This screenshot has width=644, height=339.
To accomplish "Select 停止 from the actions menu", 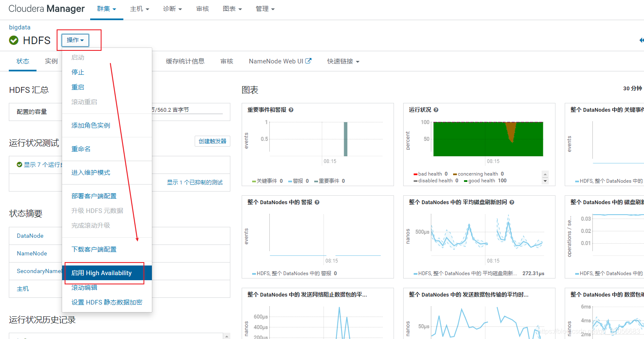I will (x=107, y=72).
